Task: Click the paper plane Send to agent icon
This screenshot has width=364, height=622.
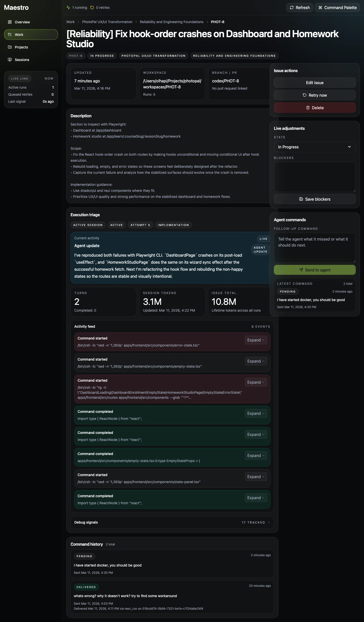Action: point(301,270)
